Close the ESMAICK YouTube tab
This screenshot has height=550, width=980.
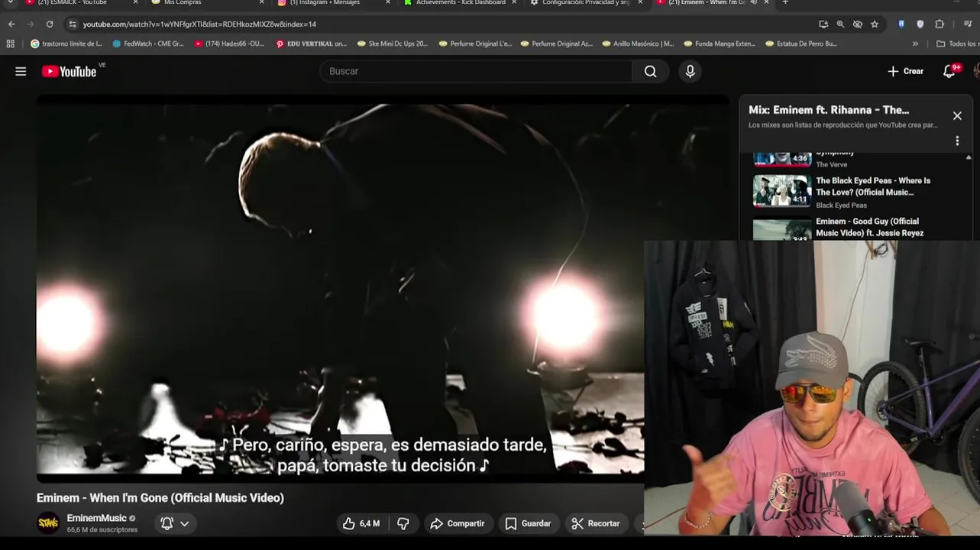135,2
